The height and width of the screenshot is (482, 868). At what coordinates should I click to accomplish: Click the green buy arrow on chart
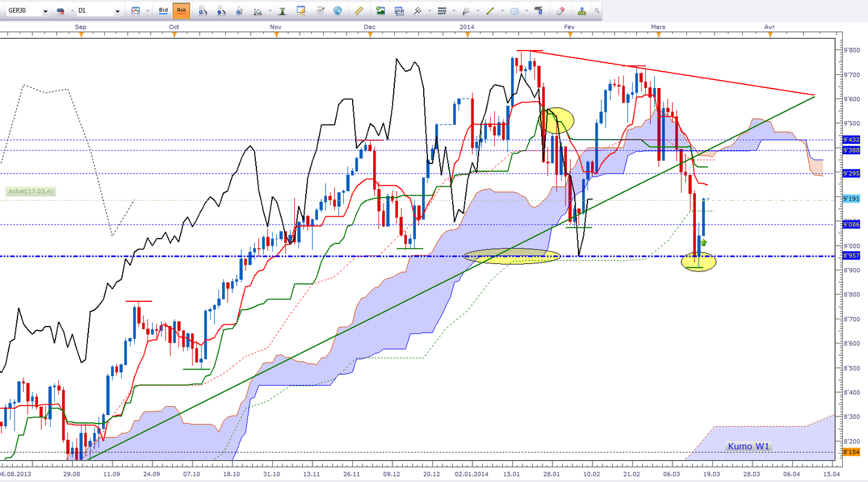[703, 242]
